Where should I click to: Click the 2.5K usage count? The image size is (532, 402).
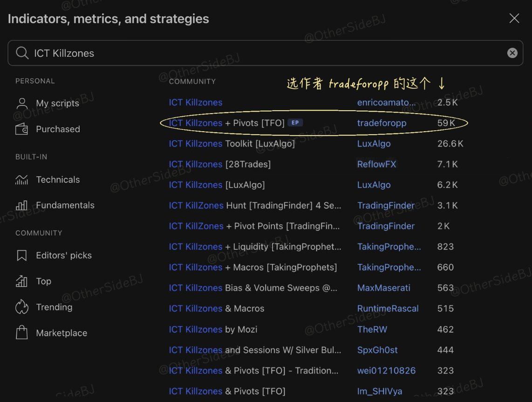[x=448, y=102]
